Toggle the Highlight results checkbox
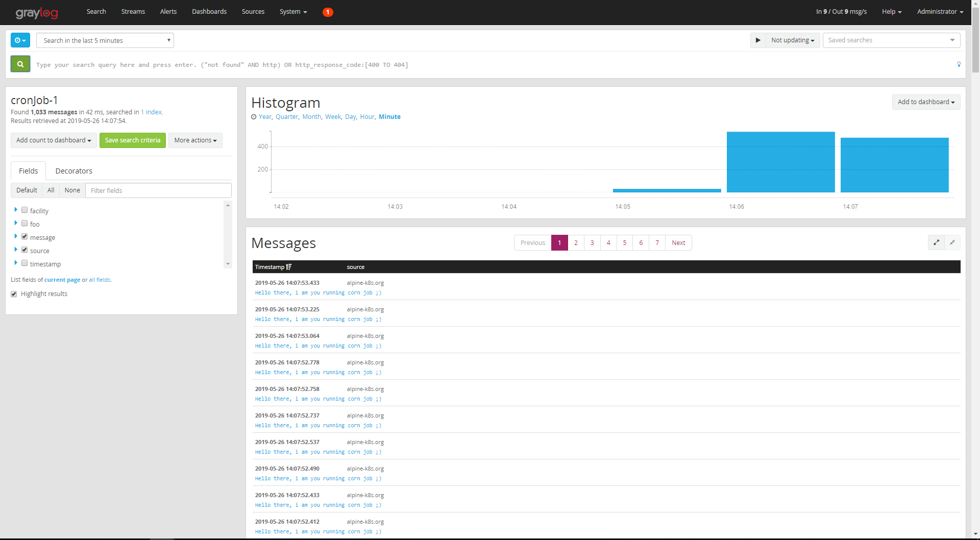Screen dimensions: 980x540 point(14,294)
